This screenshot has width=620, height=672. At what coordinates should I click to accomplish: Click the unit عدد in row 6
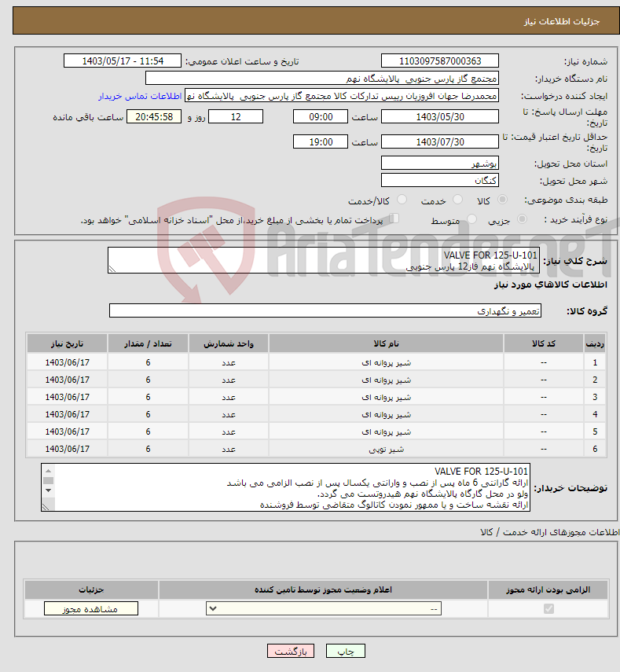[229, 449]
